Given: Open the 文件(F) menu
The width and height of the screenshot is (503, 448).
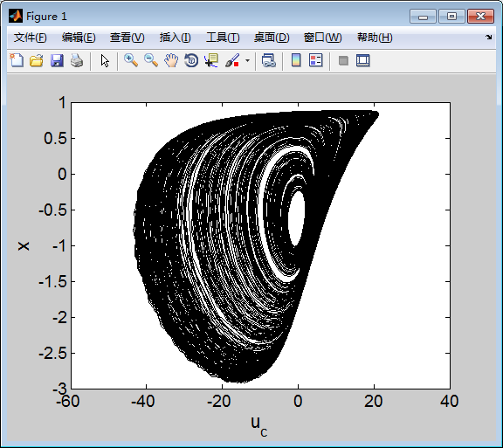Looking at the screenshot, I should (x=31, y=38).
